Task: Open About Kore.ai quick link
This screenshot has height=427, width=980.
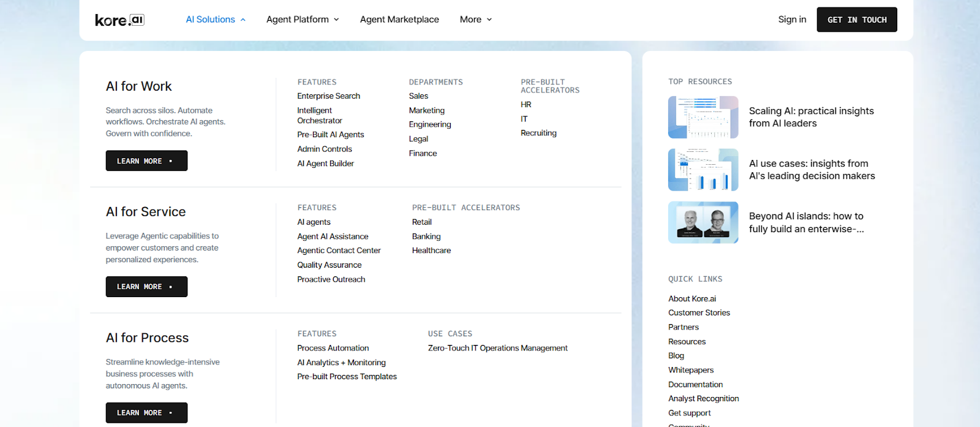Action: coord(692,299)
